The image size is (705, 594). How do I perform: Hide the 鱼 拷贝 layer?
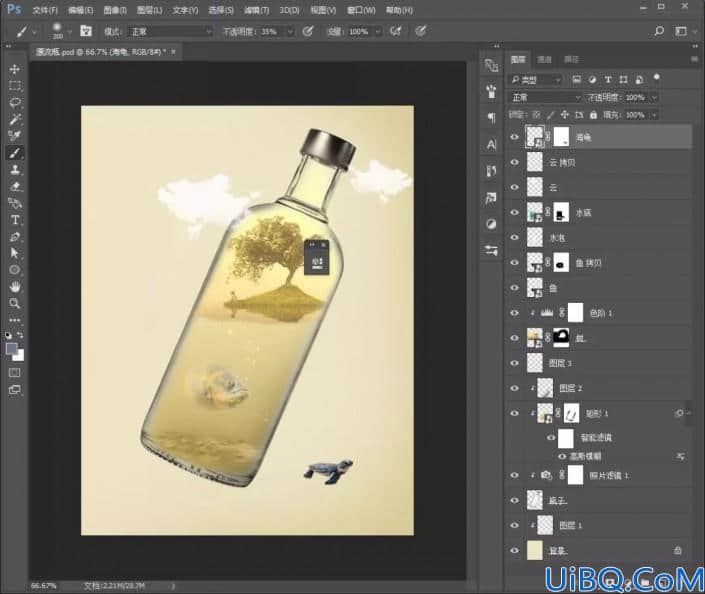(x=514, y=263)
